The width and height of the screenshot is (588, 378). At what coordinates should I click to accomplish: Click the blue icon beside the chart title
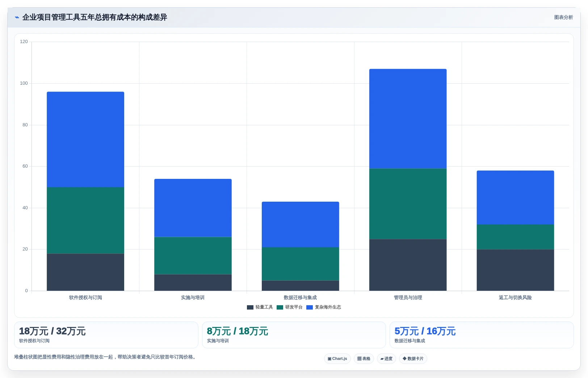(17, 17)
